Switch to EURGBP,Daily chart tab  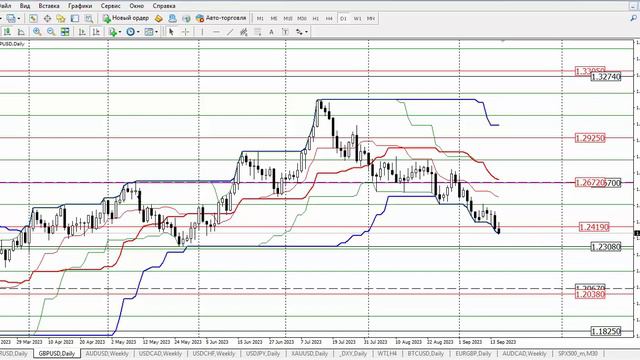(x=473, y=353)
